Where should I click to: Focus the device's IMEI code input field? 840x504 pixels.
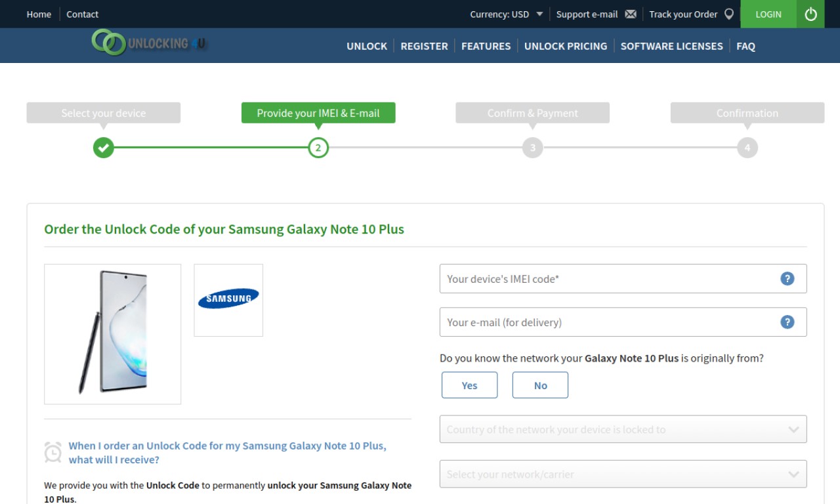[623, 278]
